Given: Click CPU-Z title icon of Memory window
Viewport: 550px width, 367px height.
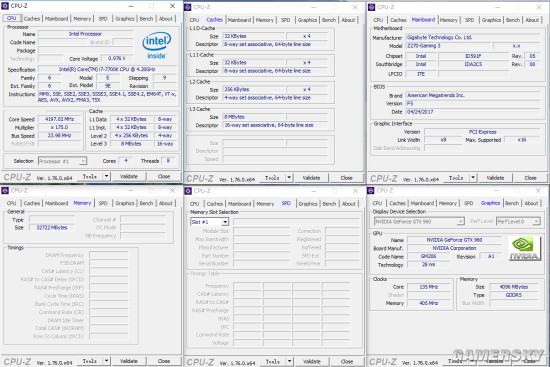Looking at the screenshot, I should point(5,190).
